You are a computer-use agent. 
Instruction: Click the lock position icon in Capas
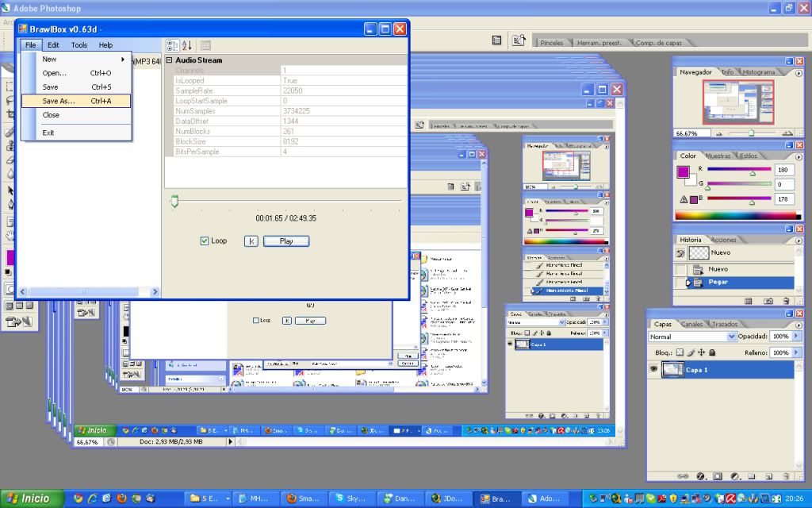click(x=701, y=352)
